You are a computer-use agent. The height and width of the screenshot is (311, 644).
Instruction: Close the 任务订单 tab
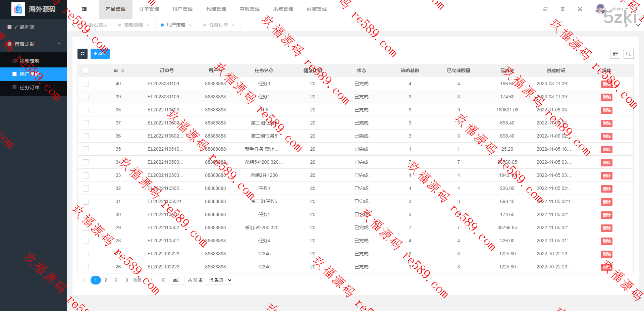click(233, 25)
